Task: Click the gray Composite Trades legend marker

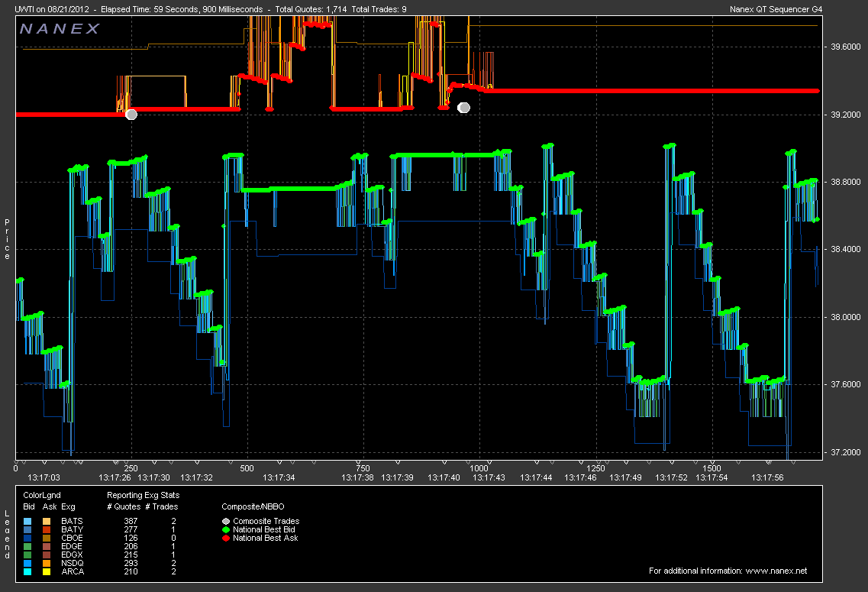Action: pyautogui.click(x=226, y=521)
